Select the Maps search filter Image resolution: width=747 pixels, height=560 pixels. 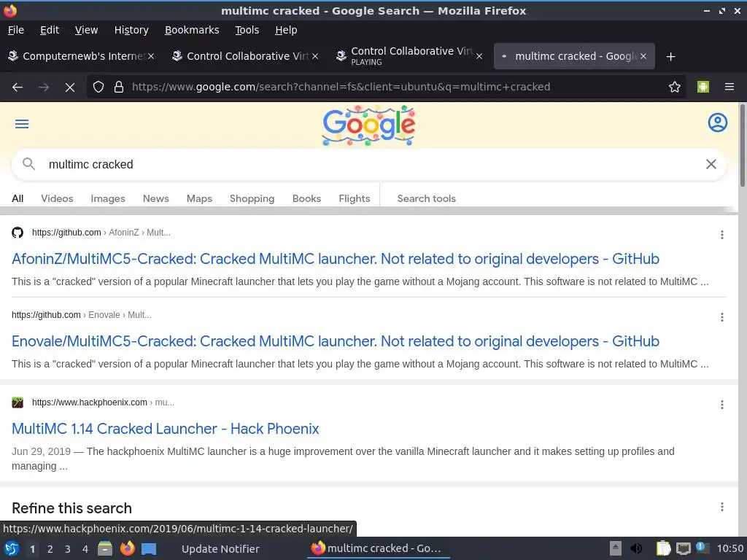(199, 198)
